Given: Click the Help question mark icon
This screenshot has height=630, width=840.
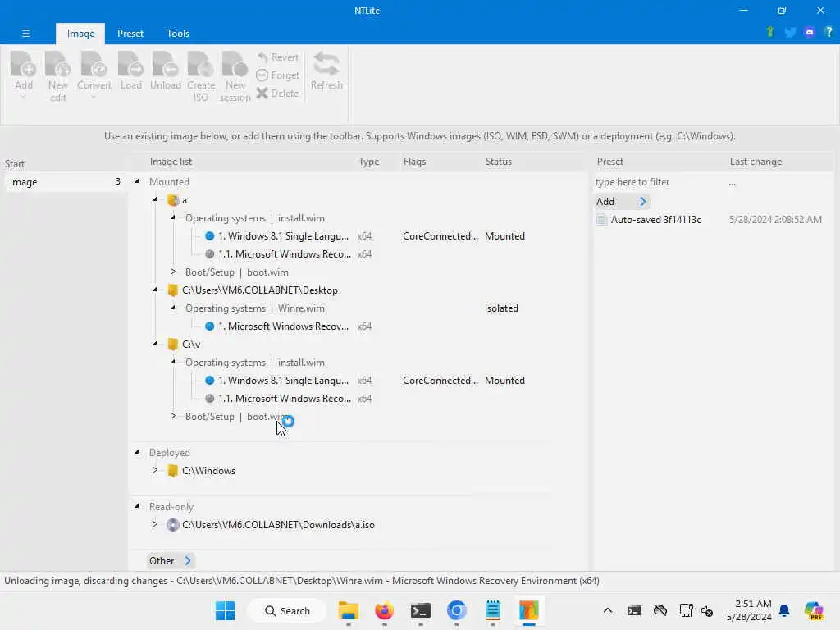Looking at the screenshot, I should click(x=829, y=32).
